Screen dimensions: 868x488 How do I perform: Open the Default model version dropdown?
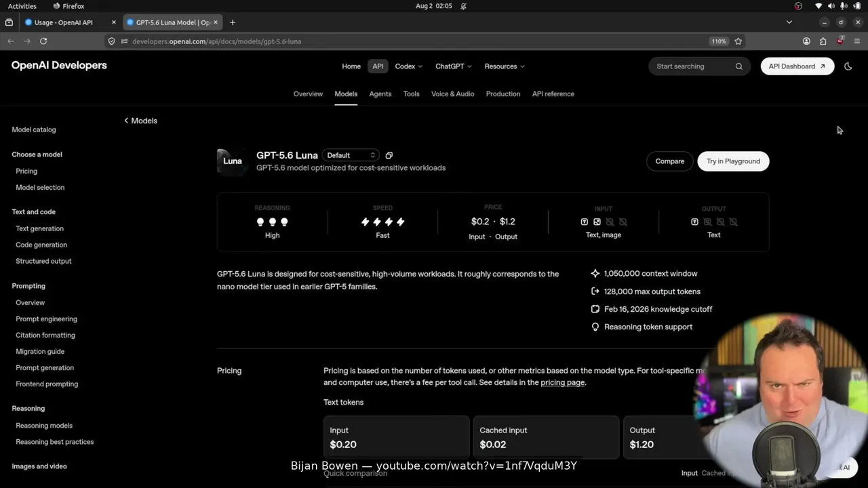(x=351, y=155)
